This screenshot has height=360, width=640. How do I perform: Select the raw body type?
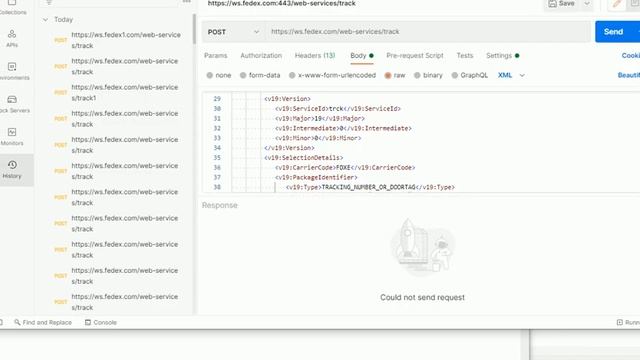click(395, 75)
